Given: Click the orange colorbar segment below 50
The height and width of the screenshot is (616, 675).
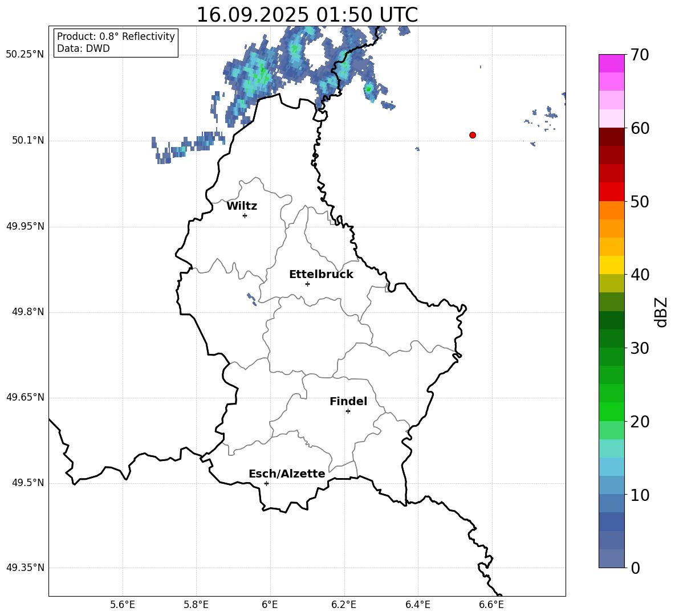Looking at the screenshot, I should [612, 210].
